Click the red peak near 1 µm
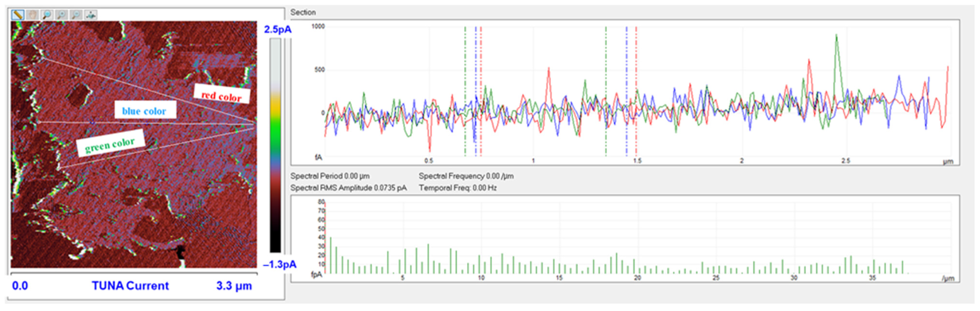Viewport: 980px width, 311px height. pyautogui.click(x=549, y=70)
